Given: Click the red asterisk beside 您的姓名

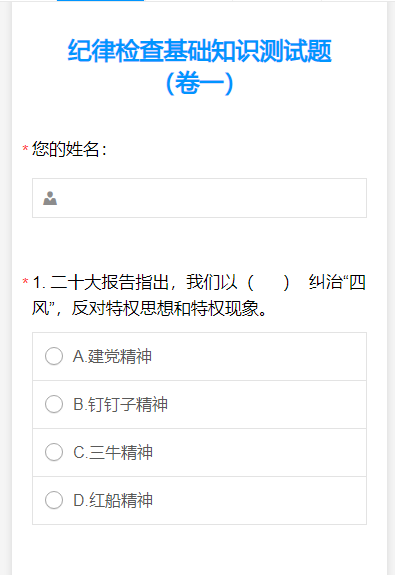Looking at the screenshot, I should point(25,149).
